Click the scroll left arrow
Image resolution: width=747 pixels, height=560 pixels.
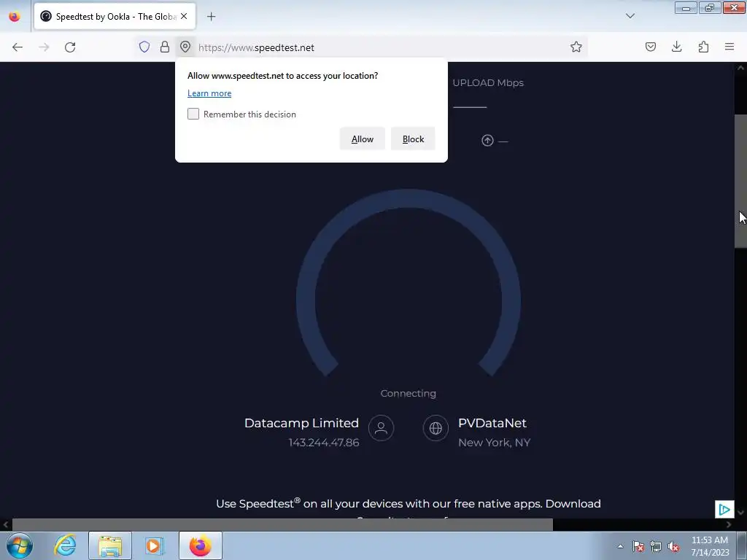point(6,524)
